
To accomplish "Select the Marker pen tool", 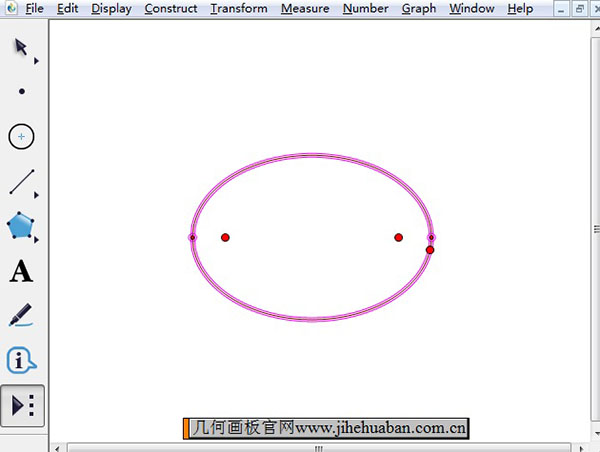I will 21,315.
